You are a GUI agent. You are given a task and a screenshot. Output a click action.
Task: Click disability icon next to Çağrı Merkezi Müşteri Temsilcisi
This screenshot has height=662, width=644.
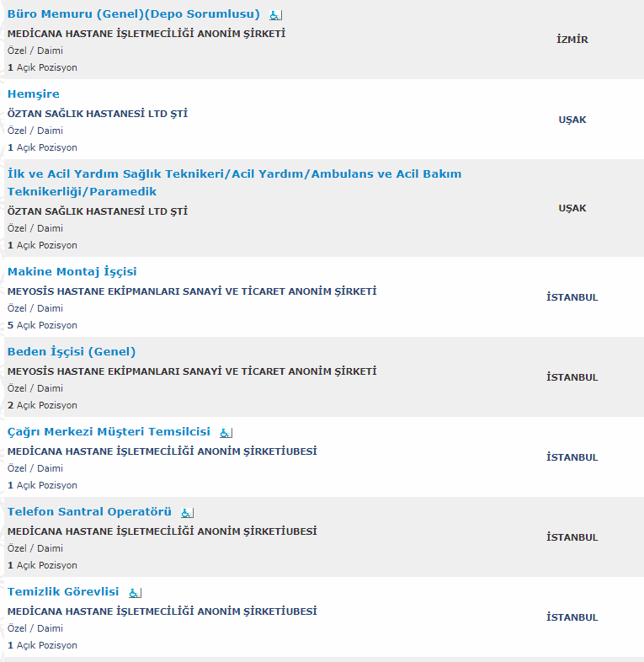click(x=226, y=433)
